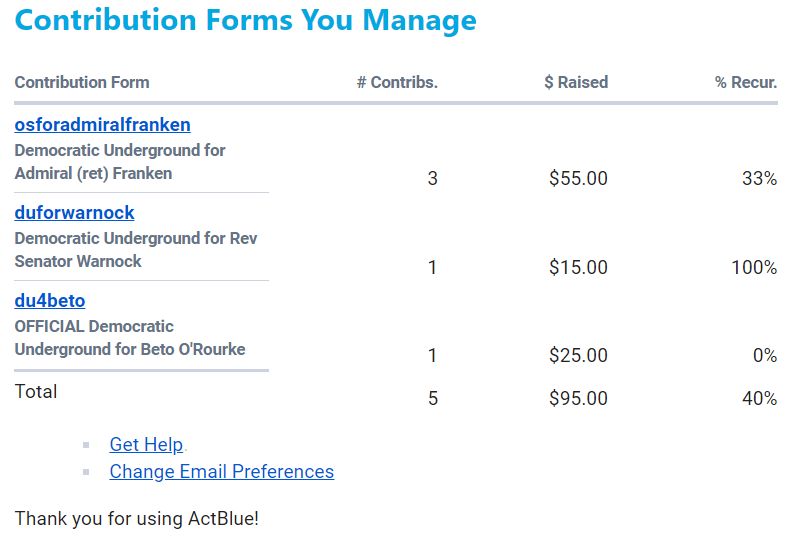This screenshot has height=539, width=789.
Task: Select the $25.00 raised amount for Beto
Action: [x=579, y=355]
